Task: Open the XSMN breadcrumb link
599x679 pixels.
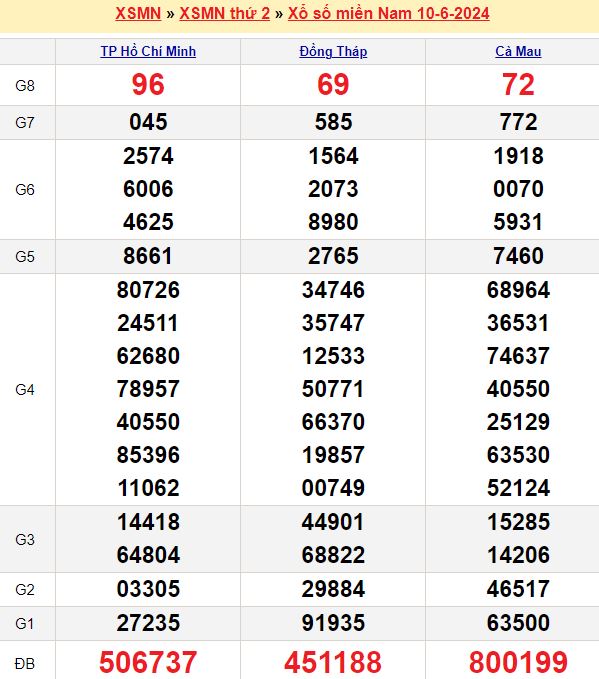Action: coord(138,13)
